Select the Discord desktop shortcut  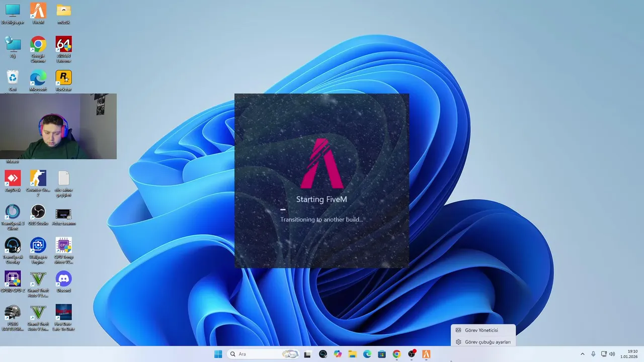click(x=63, y=282)
